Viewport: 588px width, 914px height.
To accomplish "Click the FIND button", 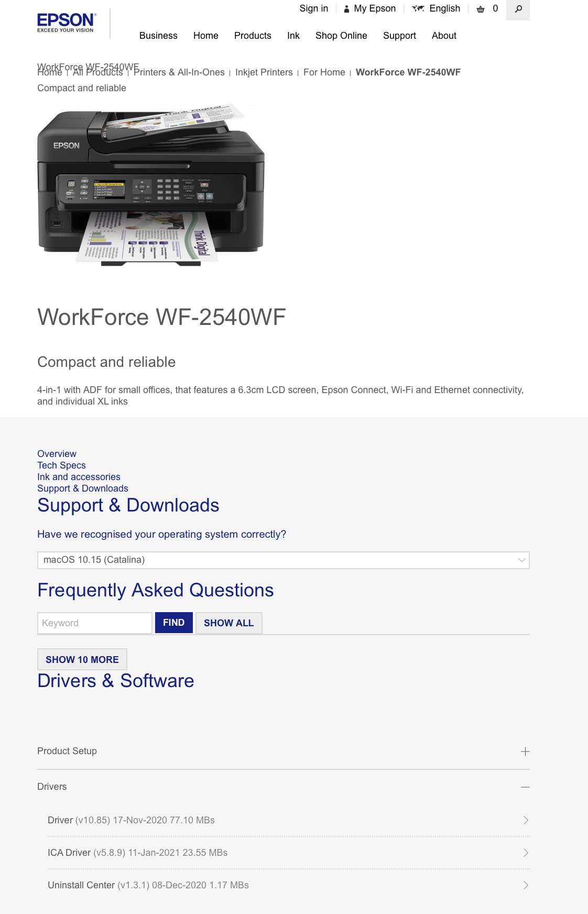I will pyautogui.click(x=173, y=623).
